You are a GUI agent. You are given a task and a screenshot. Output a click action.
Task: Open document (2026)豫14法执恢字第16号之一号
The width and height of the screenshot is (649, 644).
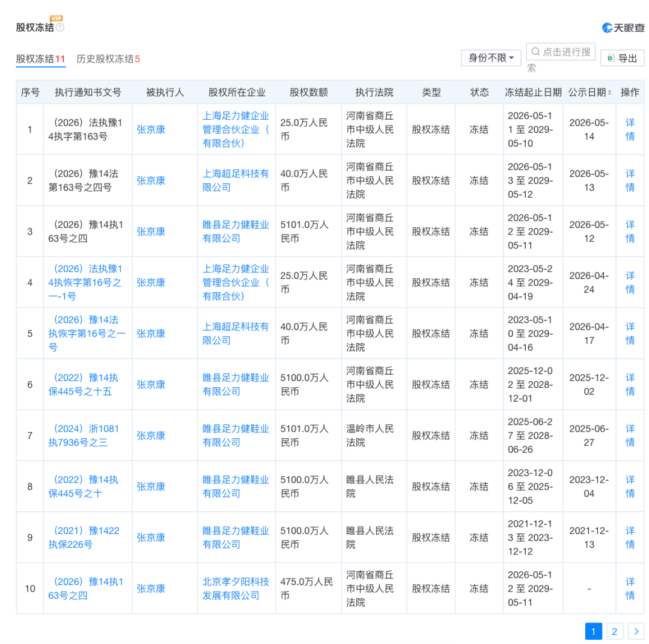click(x=87, y=333)
